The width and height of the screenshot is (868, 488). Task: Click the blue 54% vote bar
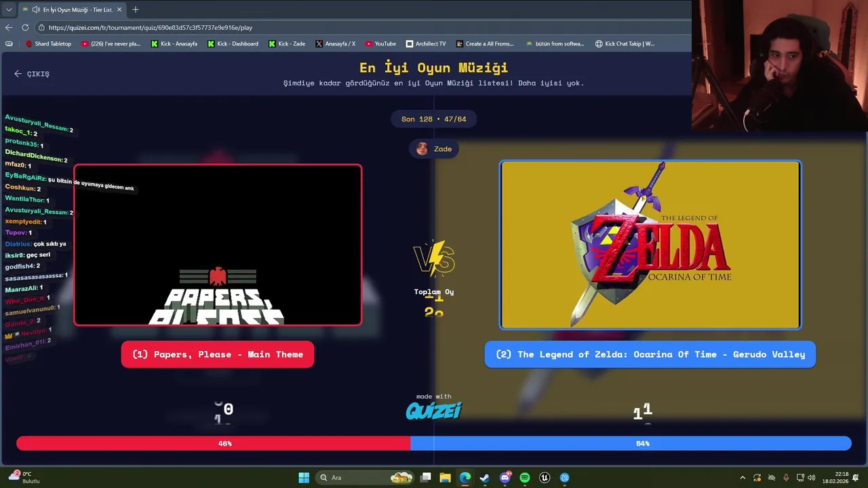(x=631, y=443)
